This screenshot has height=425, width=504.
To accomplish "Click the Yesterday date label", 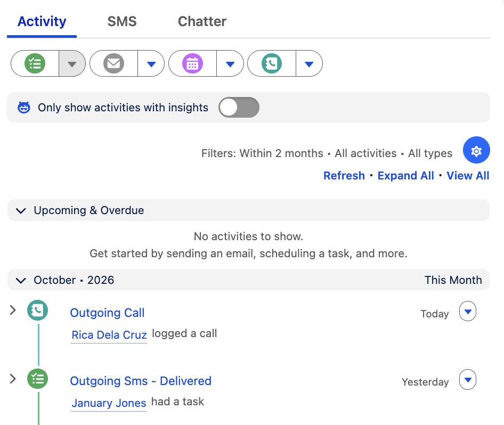I will click(425, 382).
